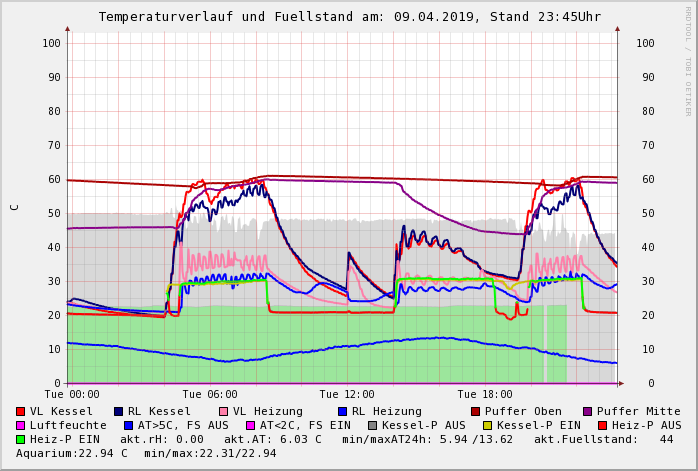Click the red VL Kessel legend swatch
This screenshot has height=471, width=698.
click(21, 411)
